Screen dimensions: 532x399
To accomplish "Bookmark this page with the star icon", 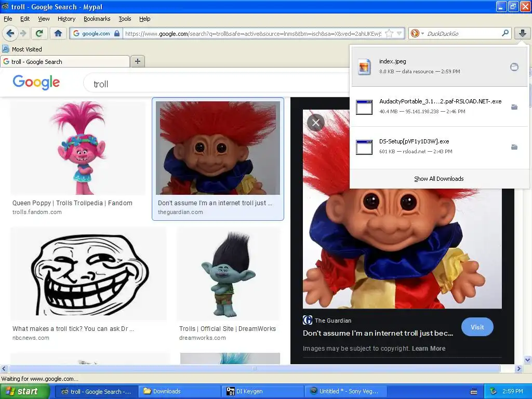I will click(389, 33).
